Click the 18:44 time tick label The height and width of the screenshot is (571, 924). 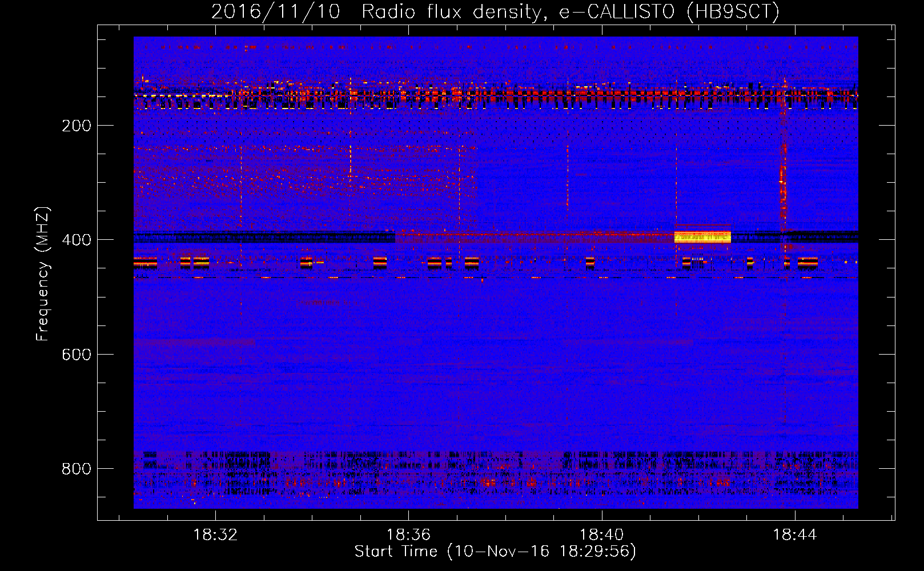(795, 535)
